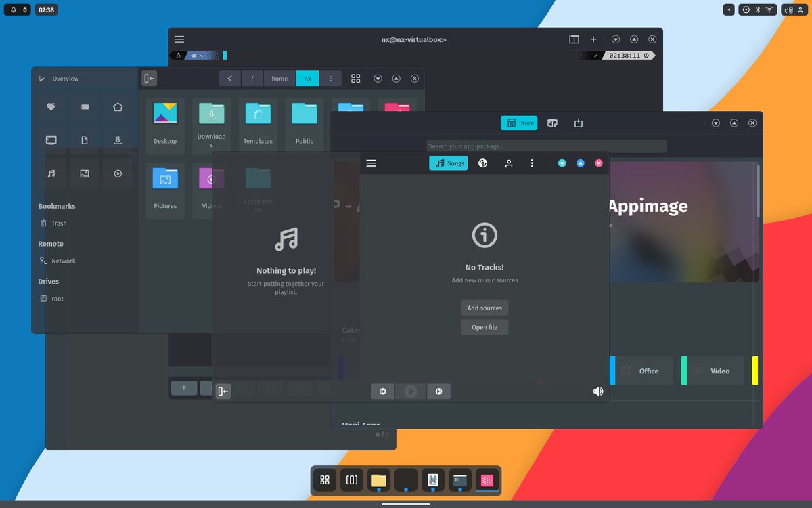
Task: Click the Open file button
Action: click(x=484, y=327)
